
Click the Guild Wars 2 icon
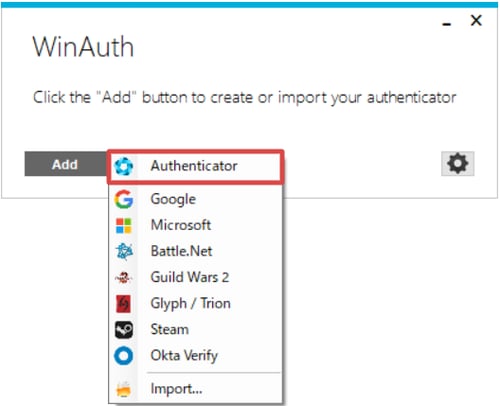tap(124, 277)
